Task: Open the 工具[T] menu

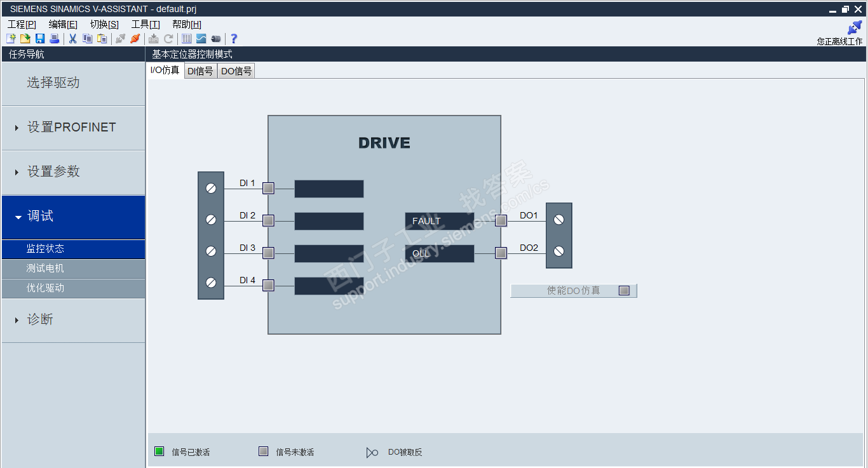Action: (146, 24)
